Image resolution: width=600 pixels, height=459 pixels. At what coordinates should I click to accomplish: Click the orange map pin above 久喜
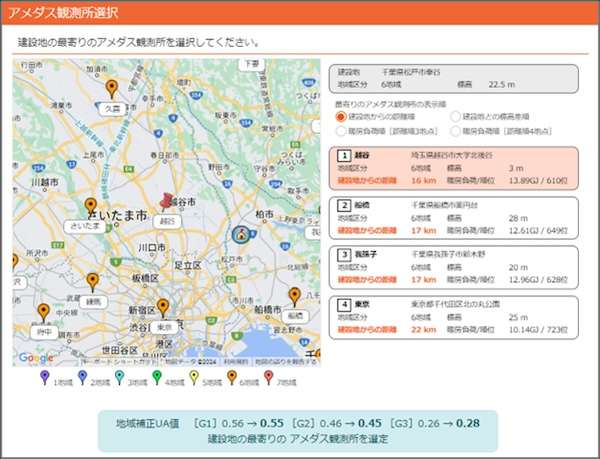[x=111, y=89]
